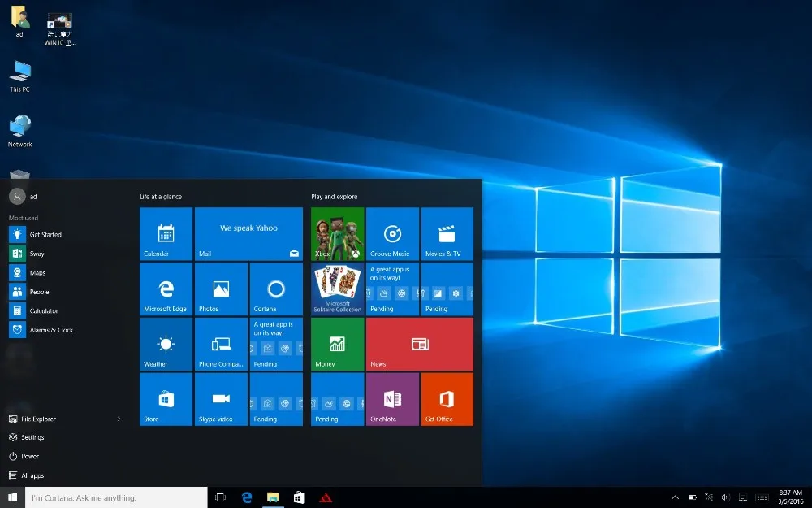The image size is (812, 508).
Task: Click the red triangle app on taskbar
Action: (x=326, y=497)
